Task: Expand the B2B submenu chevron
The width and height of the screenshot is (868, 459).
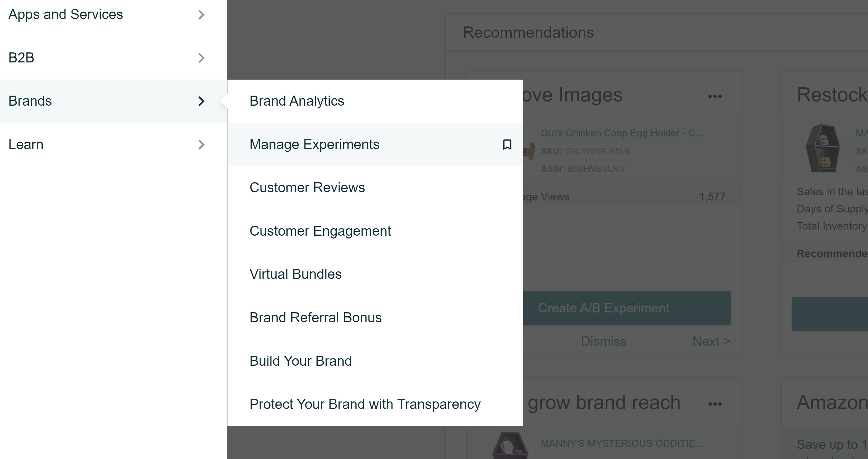Action: point(201,58)
